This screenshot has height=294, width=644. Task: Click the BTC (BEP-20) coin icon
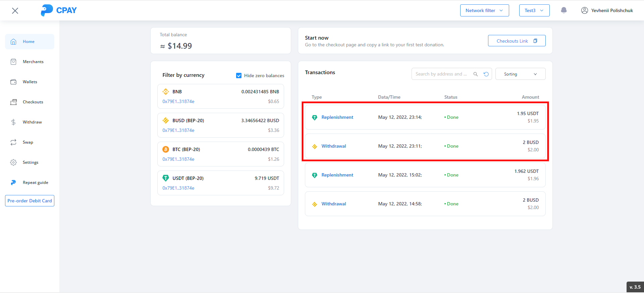[x=166, y=149]
